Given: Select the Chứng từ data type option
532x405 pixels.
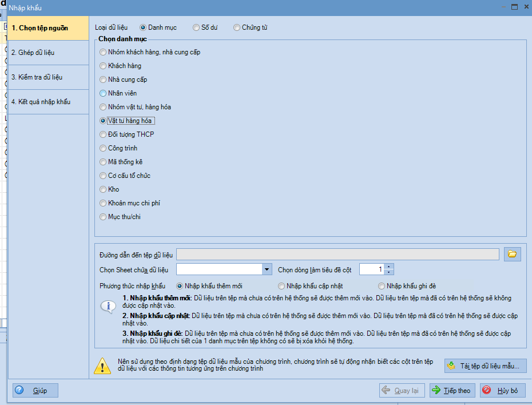Looking at the screenshot, I should pyautogui.click(x=237, y=27).
